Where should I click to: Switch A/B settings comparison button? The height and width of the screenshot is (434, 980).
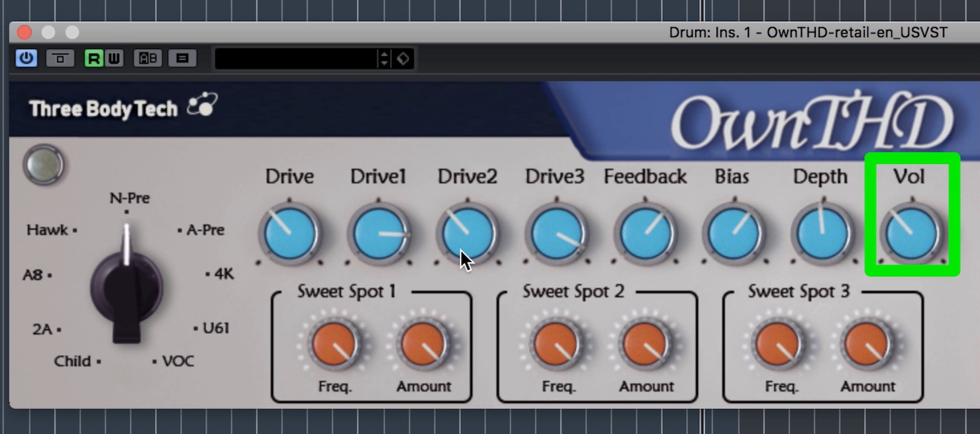(x=148, y=58)
